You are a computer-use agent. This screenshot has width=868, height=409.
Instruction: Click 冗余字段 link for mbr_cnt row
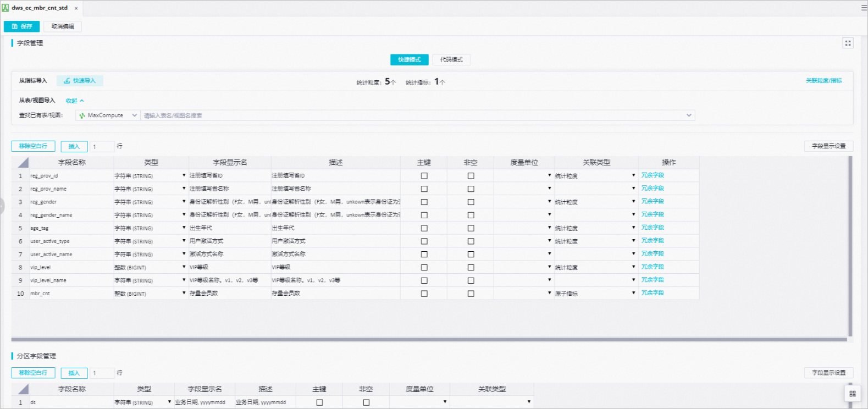coord(653,293)
